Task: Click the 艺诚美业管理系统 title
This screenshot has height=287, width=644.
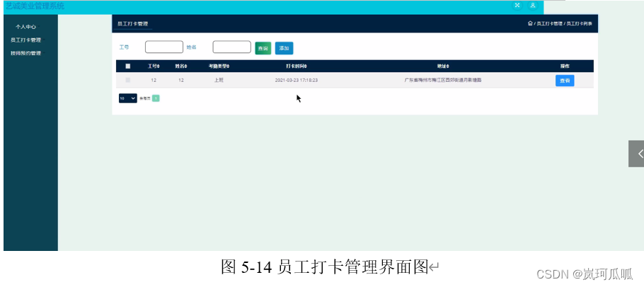Action: point(35,6)
